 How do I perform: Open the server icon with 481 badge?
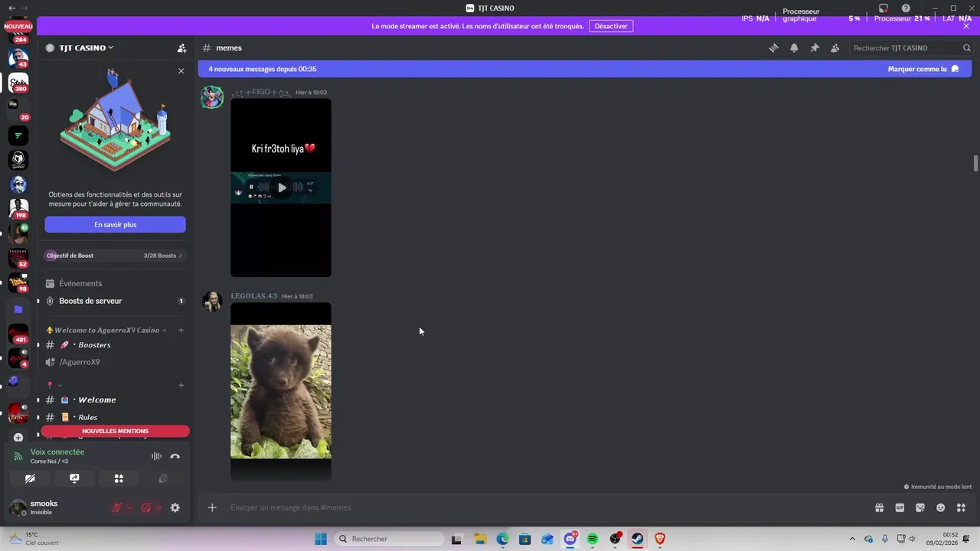tap(18, 334)
